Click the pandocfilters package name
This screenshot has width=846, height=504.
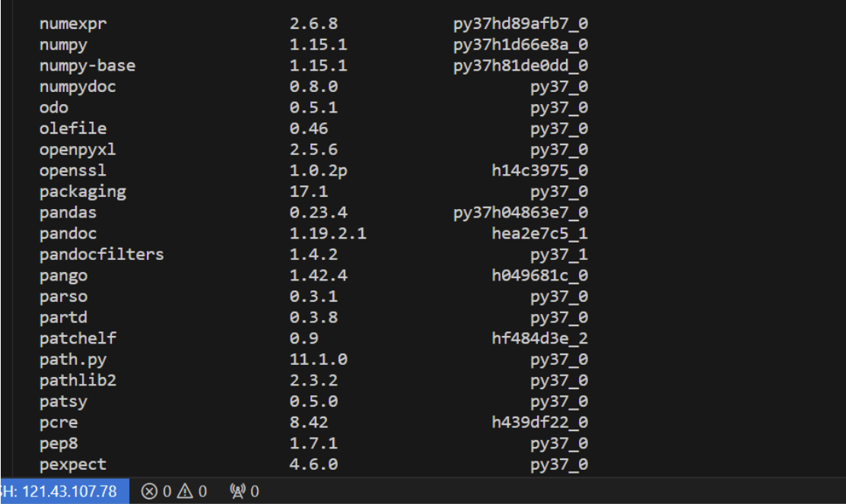click(101, 254)
